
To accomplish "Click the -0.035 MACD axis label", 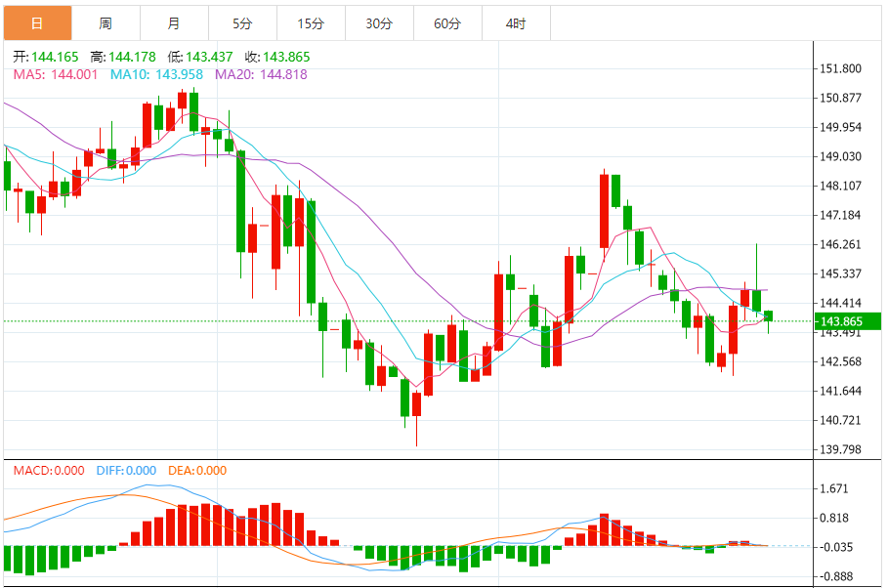I will (836, 547).
